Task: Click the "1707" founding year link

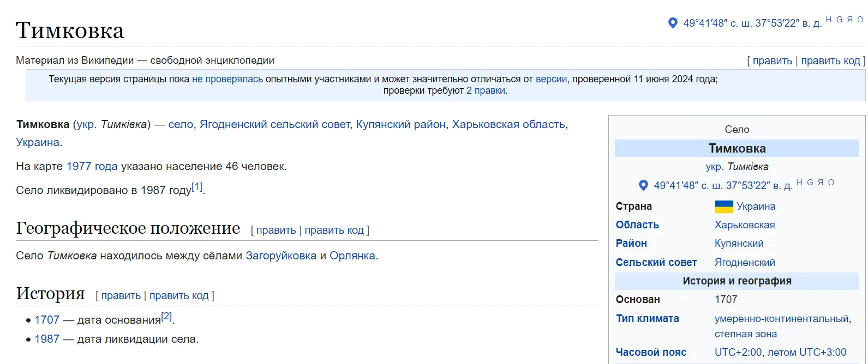Action: (47, 319)
